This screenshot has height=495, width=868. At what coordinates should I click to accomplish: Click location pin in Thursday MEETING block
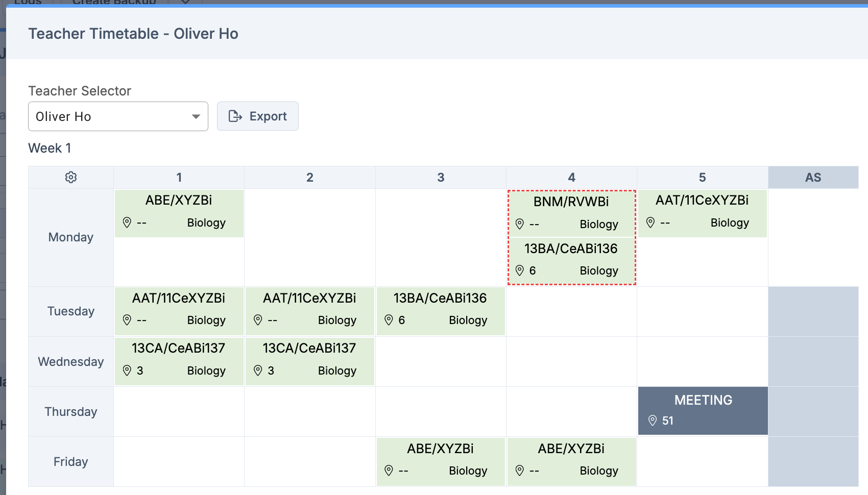pyautogui.click(x=653, y=420)
